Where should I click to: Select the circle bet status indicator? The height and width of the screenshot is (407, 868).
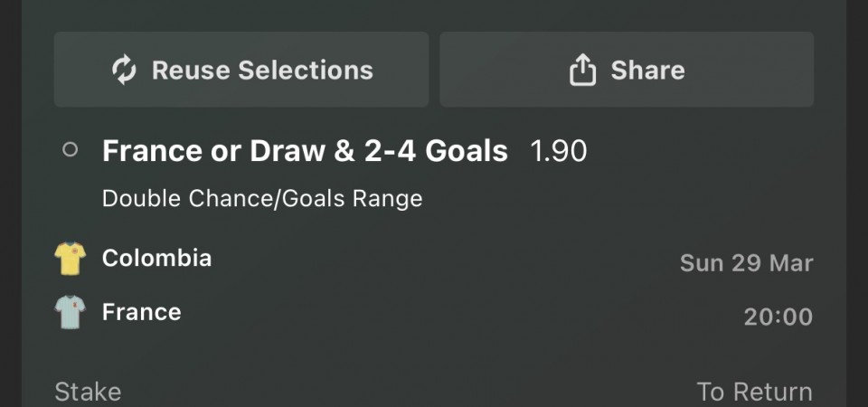point(70,151)
